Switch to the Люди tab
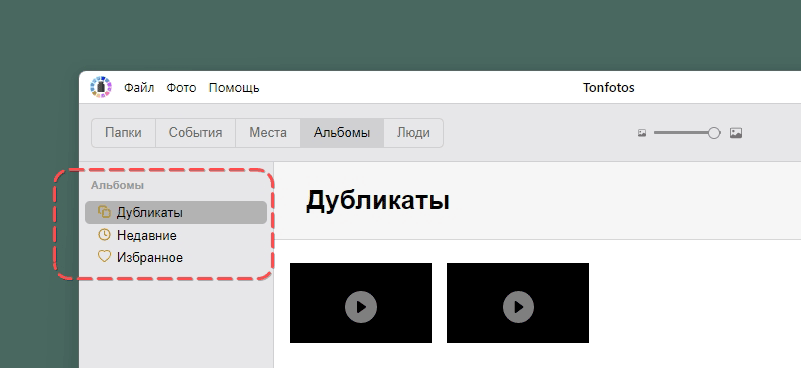The height and width of the screenshot is (368, 801). tap(413, 133)
